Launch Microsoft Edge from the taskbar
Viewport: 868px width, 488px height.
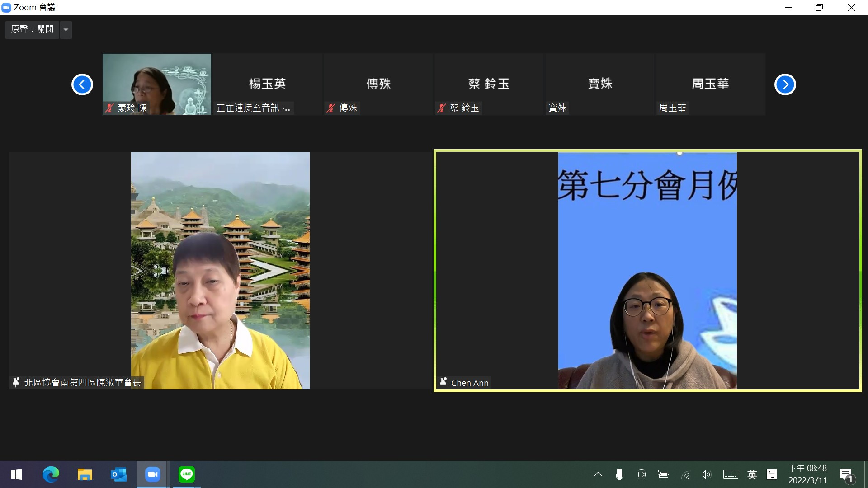pyautogui.click(x=51, y=474)
